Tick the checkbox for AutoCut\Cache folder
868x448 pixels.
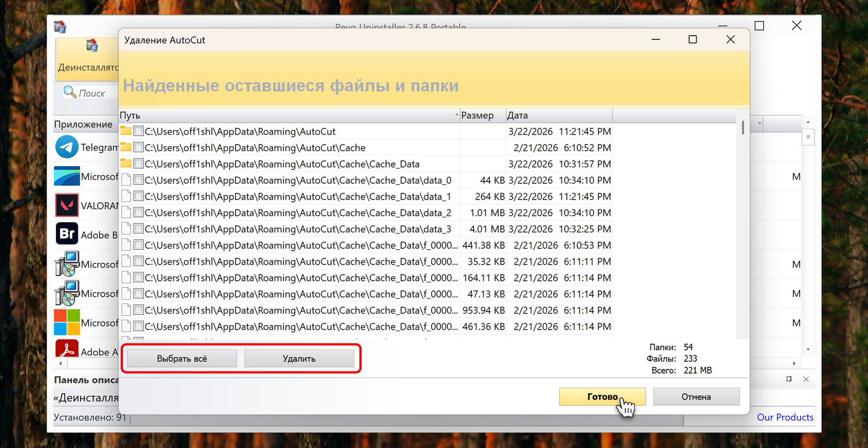(x=139, y=148)
